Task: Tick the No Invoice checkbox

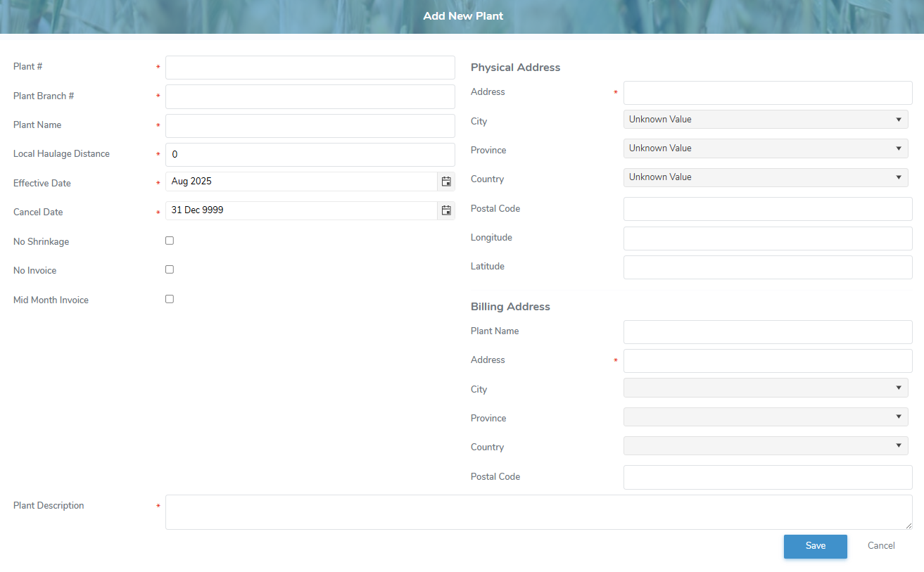Action: click(170, 269)
